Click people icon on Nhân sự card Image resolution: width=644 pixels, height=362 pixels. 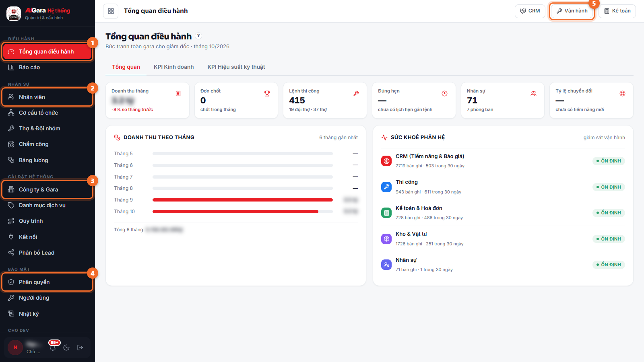pos(533,94)
